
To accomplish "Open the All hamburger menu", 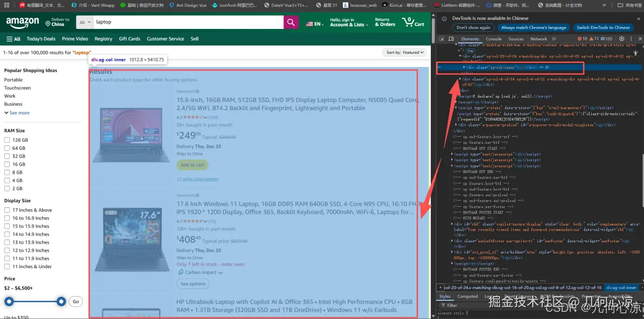I will 13,39.
